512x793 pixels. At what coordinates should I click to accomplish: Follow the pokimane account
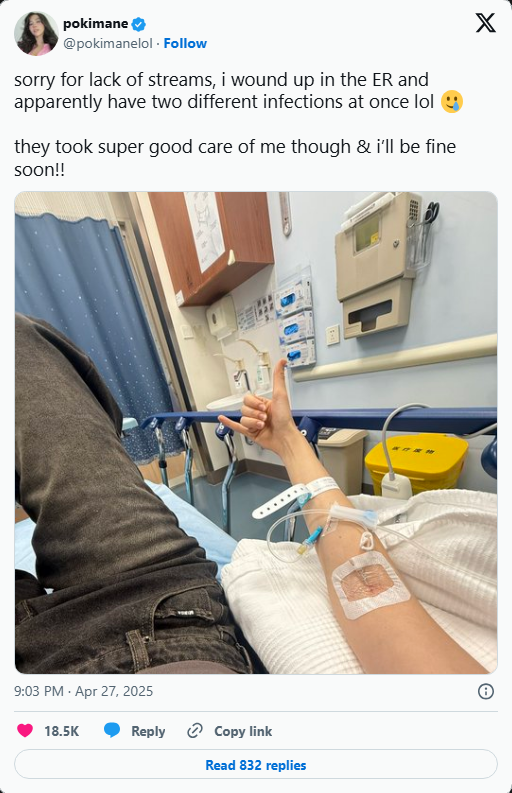(185, 43)
